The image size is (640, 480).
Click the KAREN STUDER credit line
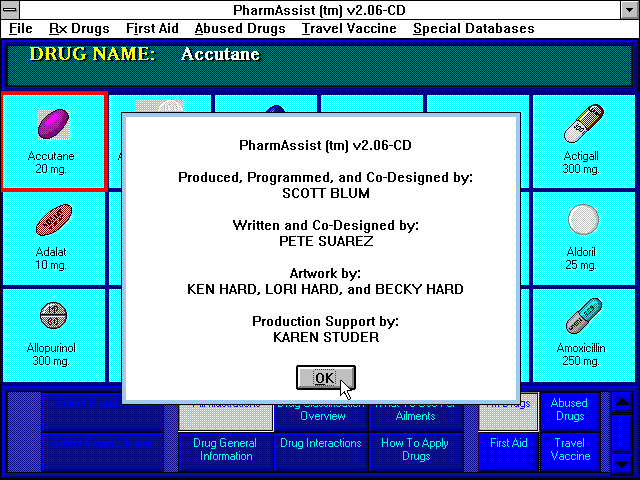[326, 337]
